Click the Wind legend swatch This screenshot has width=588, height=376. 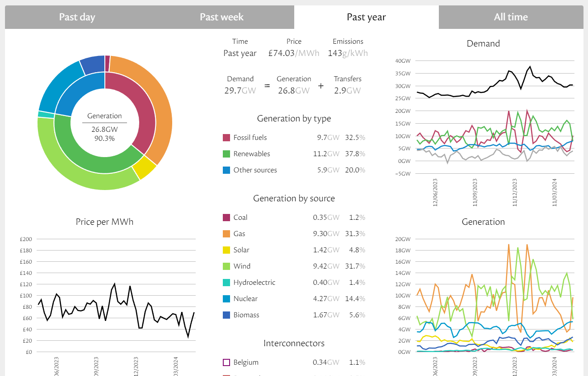pyautogui.click(x=227, y=266)
